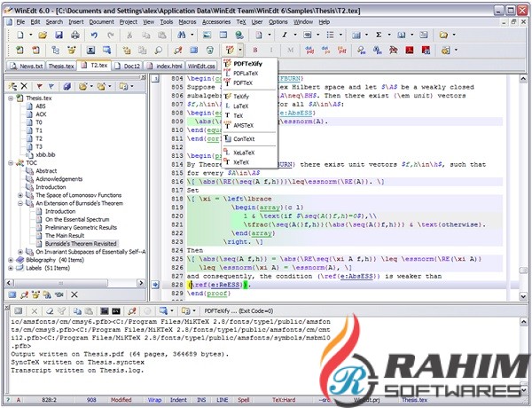
Task: Click tree panel horizontal scrollbar right arrow
Action: [141, 283]
